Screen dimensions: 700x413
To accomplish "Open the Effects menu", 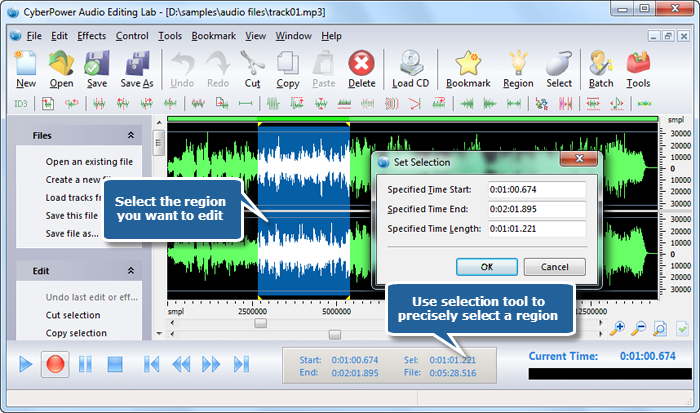I will click(92, 36).
